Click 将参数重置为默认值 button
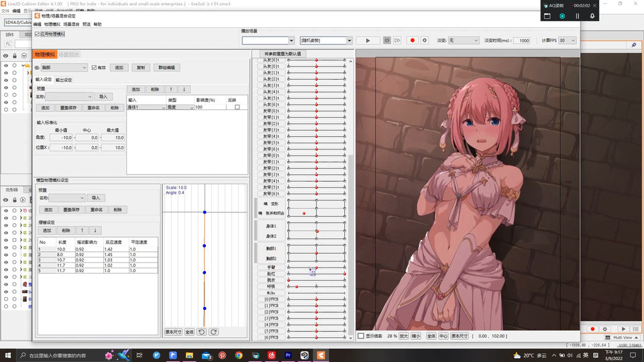Viewport: 644px width, 362px height. tap(282, 54)
